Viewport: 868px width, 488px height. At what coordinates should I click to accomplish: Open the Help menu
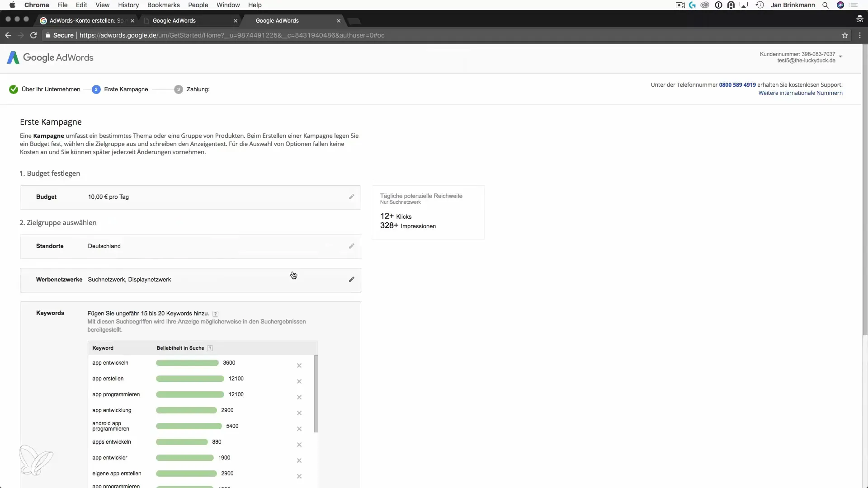tap(255, 5)
